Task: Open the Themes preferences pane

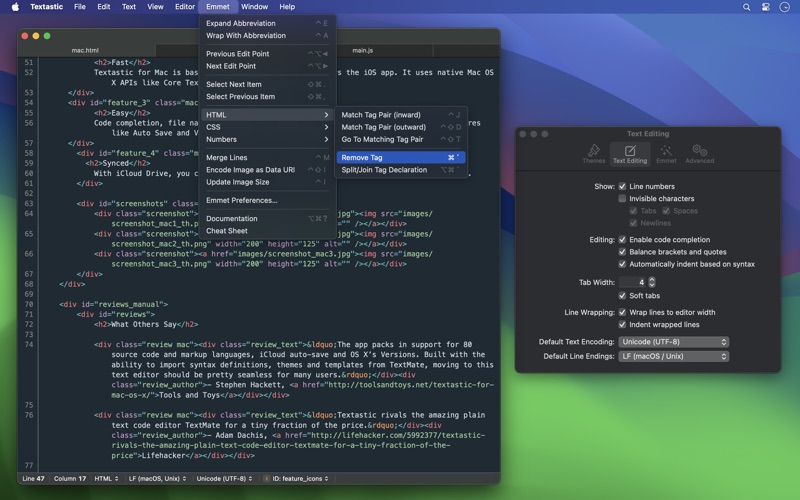Action: (x=593, y=154)
